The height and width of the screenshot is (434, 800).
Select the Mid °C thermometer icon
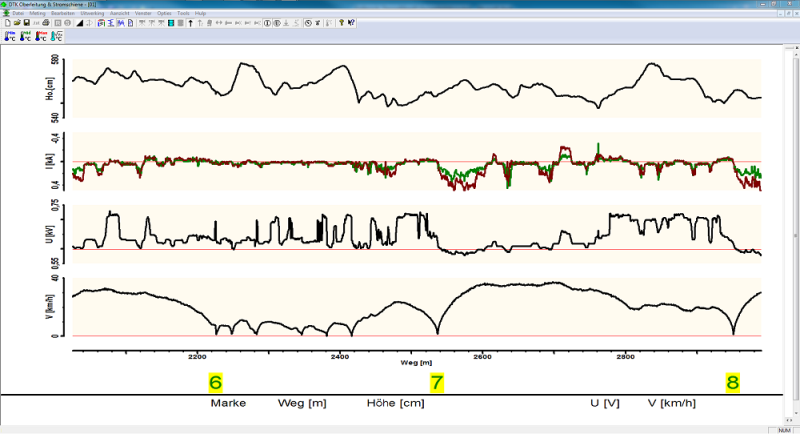point(26,36)
